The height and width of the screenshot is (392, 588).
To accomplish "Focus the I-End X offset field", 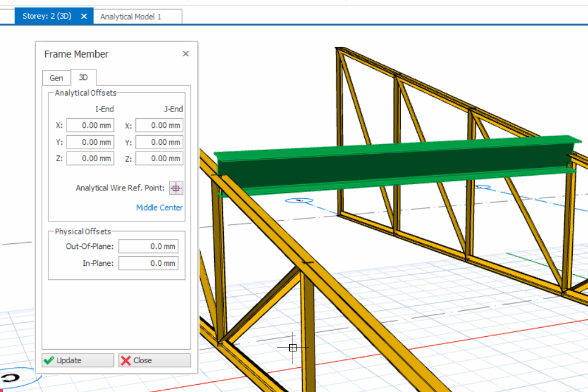I will (x=90, y=126).
